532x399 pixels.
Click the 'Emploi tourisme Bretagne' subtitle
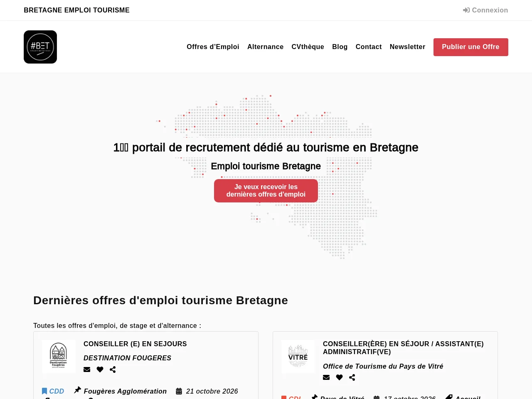(266, 166)
